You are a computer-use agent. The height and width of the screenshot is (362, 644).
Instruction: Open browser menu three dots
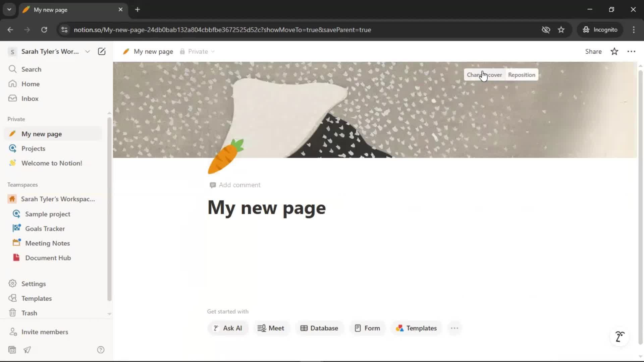click(634, 30)
